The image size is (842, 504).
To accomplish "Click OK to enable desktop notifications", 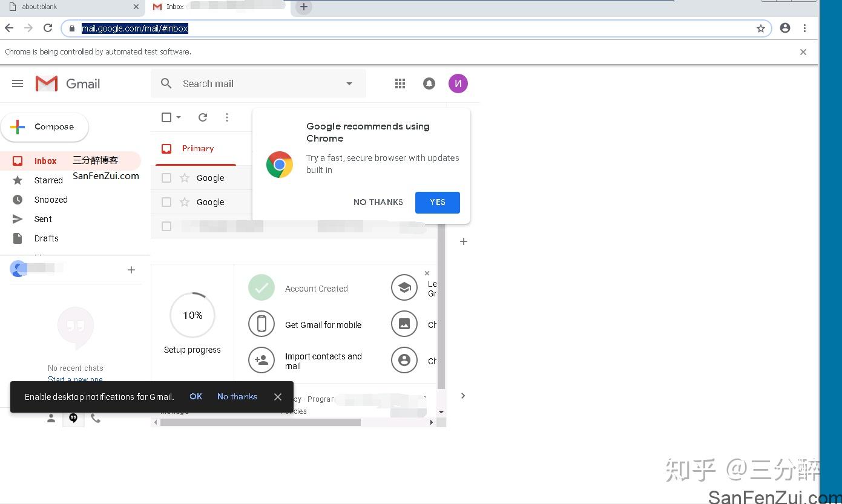I will 196,397.
